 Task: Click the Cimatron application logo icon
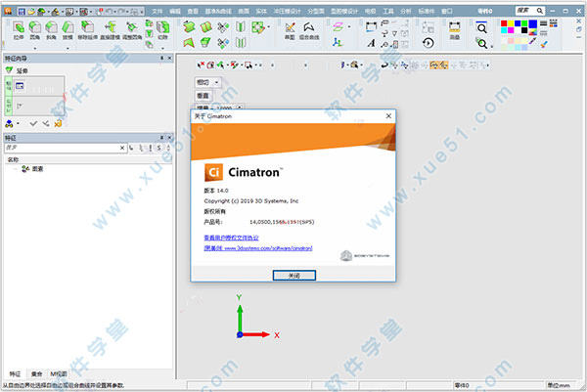[x=8, y=11]
